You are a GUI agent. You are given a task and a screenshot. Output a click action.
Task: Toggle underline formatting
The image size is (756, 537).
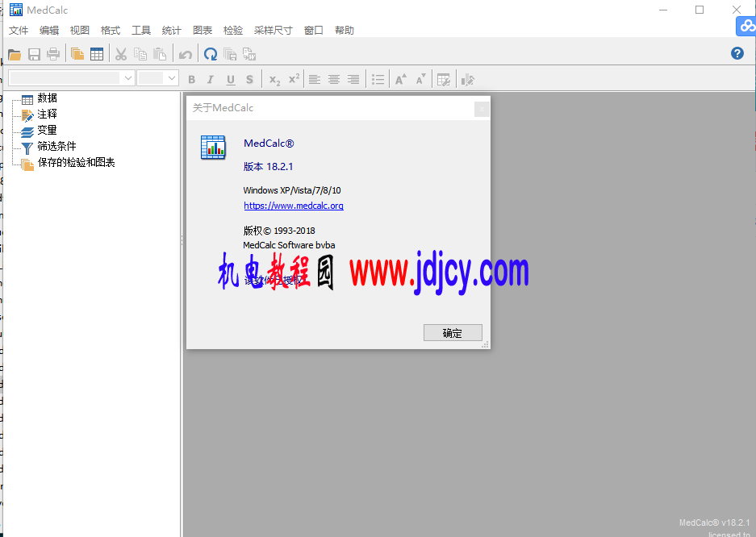(x=231, y=80)
